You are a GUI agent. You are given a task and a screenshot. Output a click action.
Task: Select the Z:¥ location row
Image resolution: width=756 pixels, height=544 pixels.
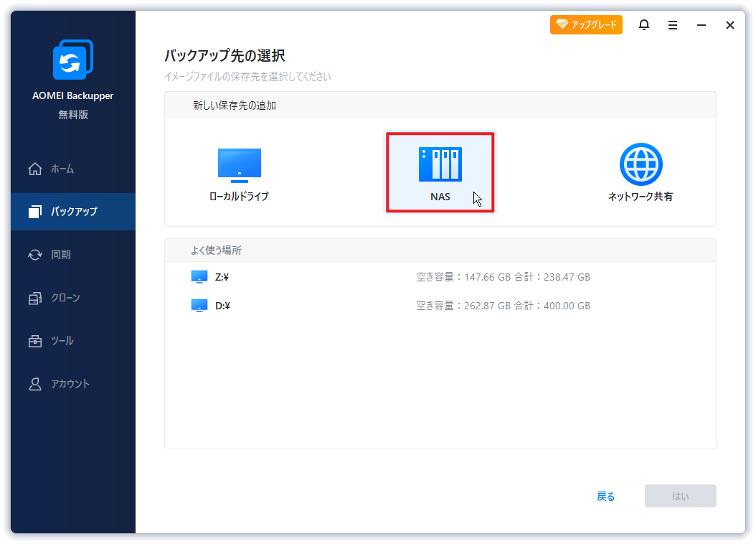(440, 277)
